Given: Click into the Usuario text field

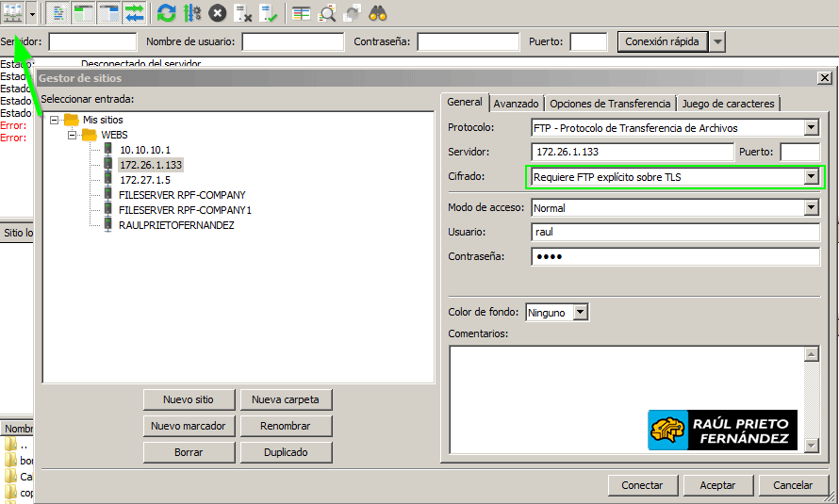Looking at the screenshot, I should click(675, 232).
